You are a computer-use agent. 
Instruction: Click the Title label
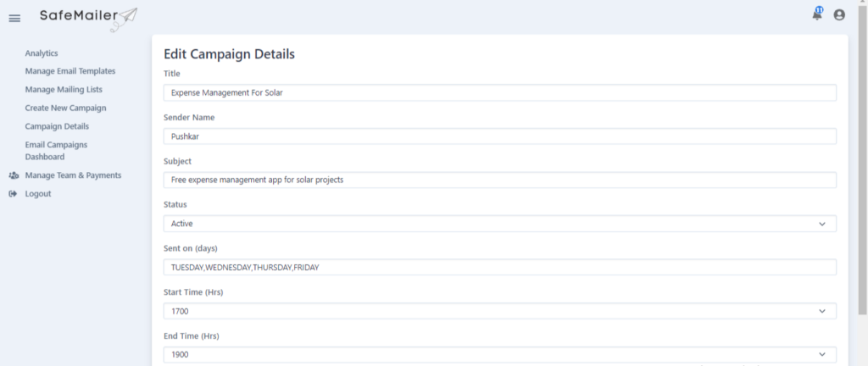(171, 74)
